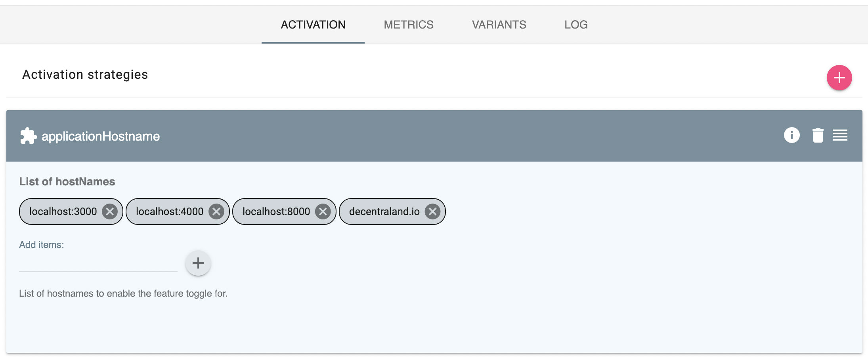
Task: Switch to the VARIANTS tab
Action: click(499, 25)
